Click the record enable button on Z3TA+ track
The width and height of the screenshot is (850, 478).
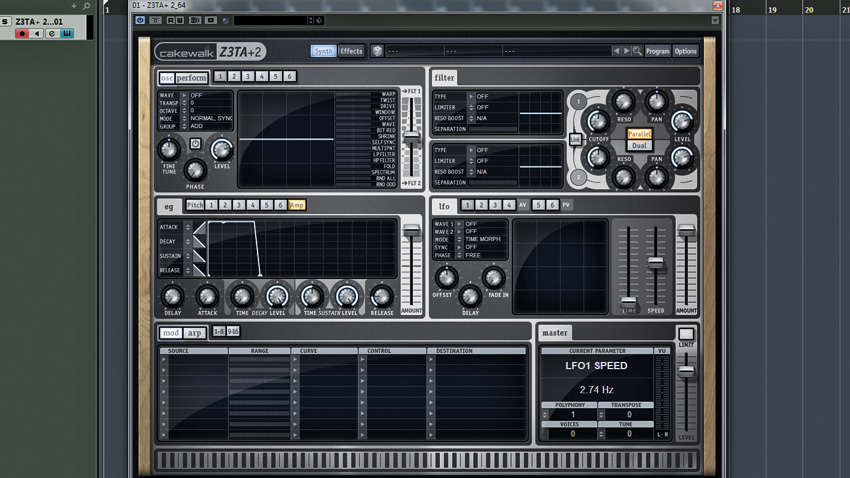(x=22, y=34)
